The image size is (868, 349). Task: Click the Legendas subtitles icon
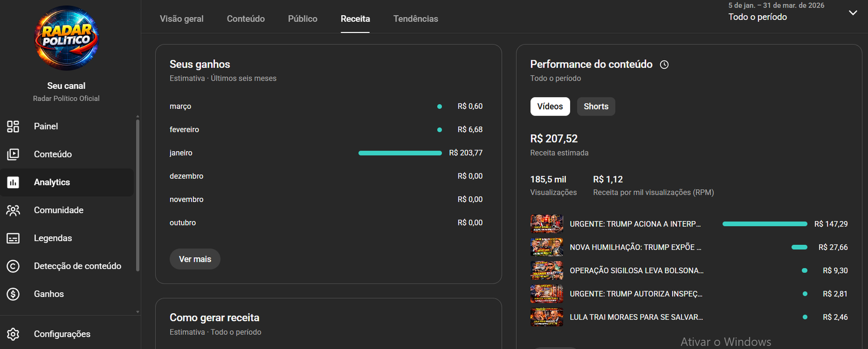[13, 238]
